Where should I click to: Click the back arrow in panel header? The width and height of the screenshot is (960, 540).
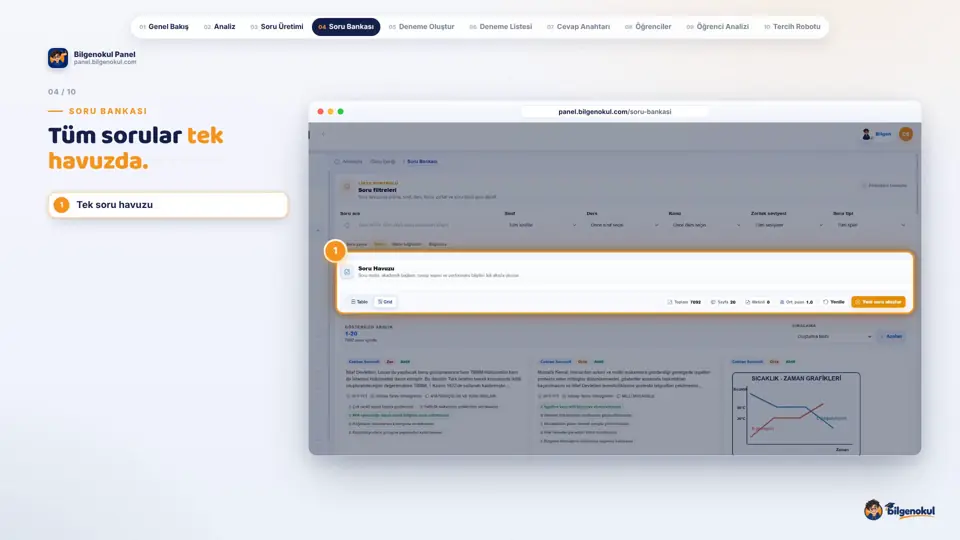point(323,134)
